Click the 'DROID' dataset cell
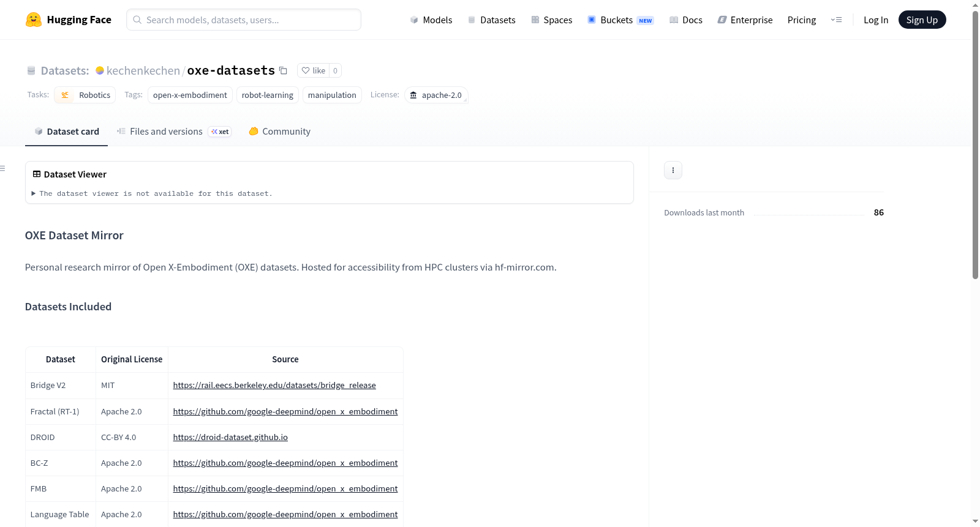The height and width of the screenshot is (527, 980). pos(61,437)
